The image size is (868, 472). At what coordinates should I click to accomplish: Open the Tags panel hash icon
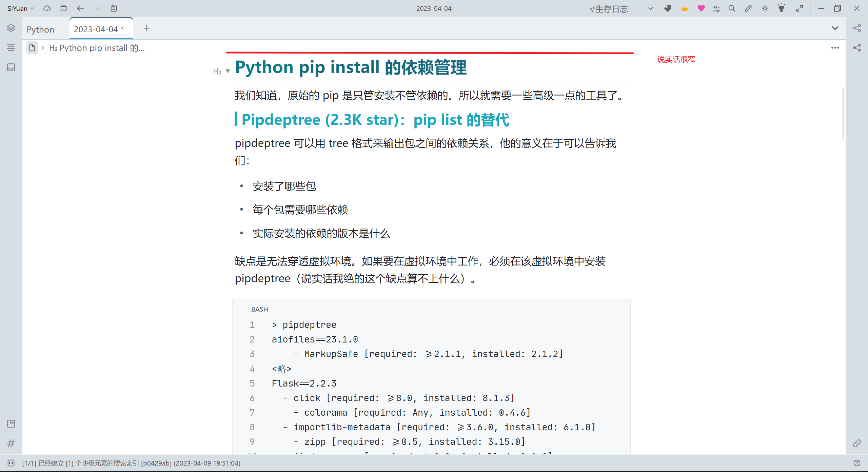(x=11, y=443)
